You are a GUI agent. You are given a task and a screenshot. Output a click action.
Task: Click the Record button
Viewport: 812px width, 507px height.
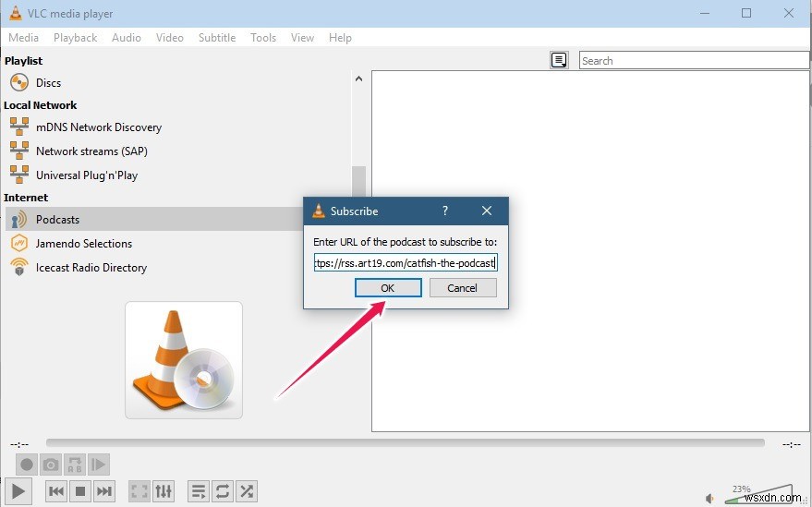[27, 465]
